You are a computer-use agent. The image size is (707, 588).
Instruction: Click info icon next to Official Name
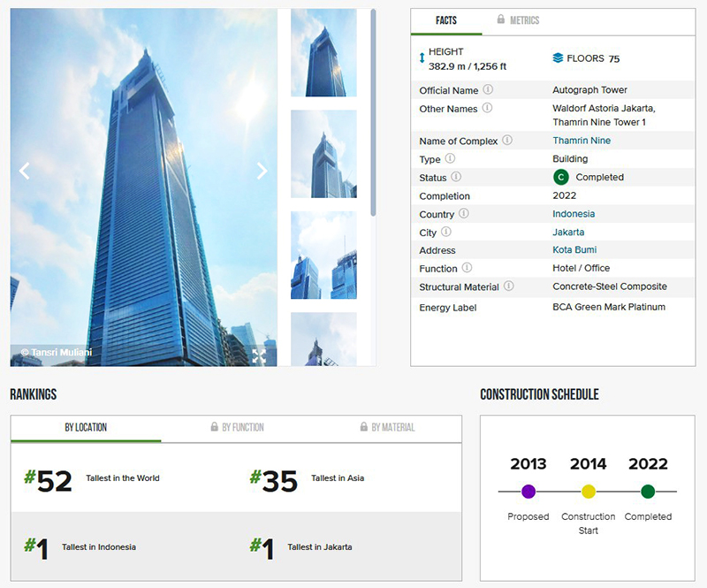tap(488, 90)
